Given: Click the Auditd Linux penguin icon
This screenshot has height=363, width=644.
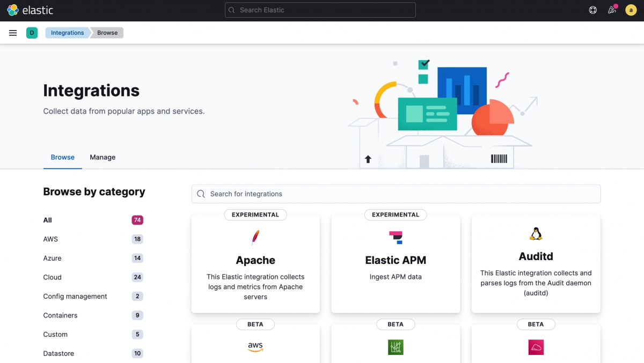Looking at the screenshot, I should click(536, 234).
